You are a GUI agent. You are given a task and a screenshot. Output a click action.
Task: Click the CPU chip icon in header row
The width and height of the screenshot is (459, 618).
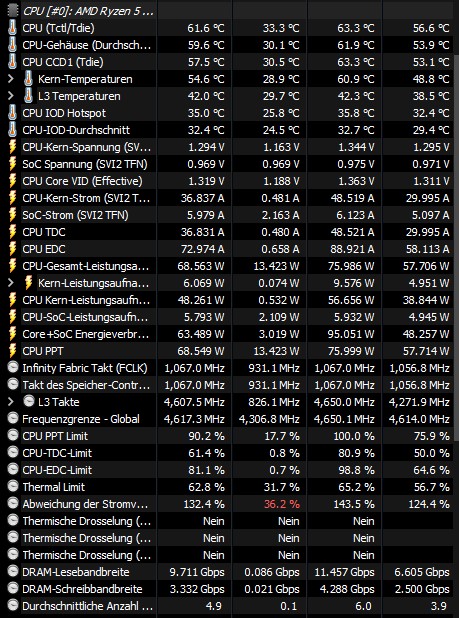click(x=13, y=10)
